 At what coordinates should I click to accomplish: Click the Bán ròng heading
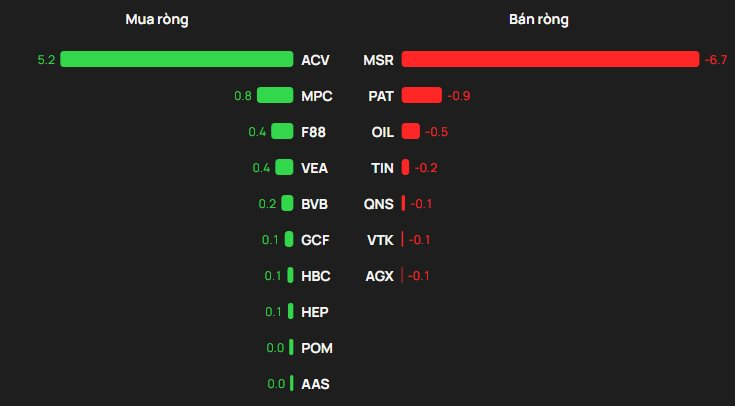tap(540, 19)
